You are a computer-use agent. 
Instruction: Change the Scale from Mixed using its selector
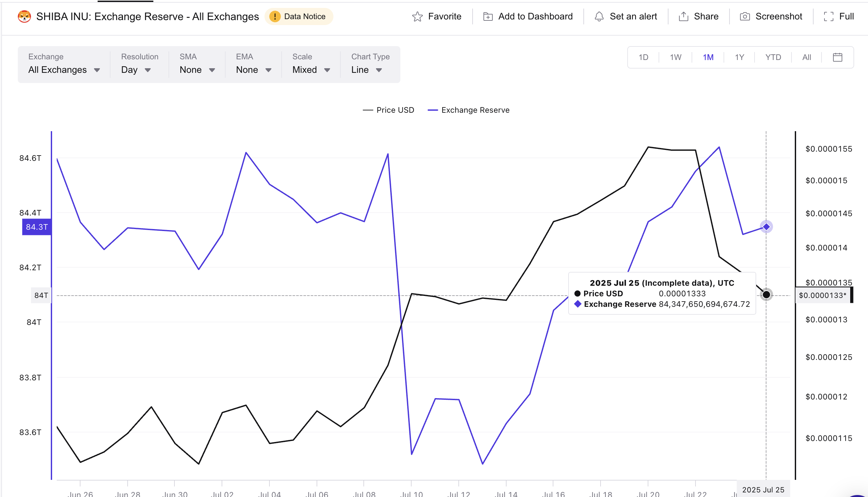pos(310,70)
